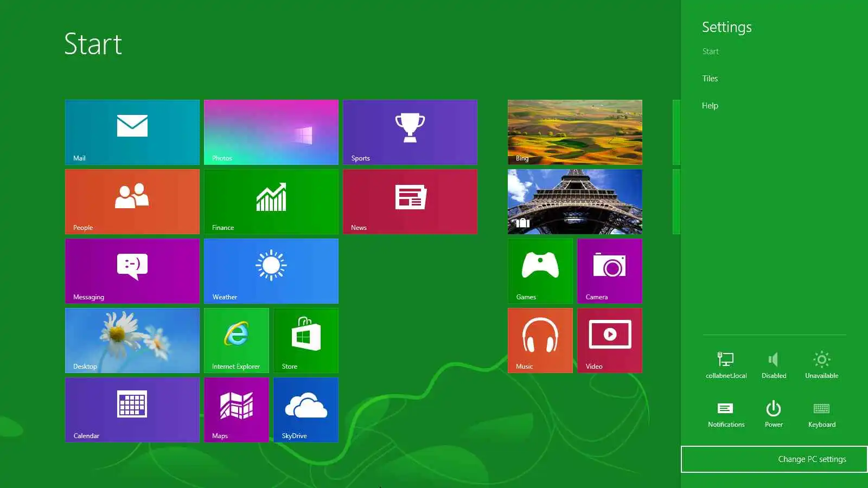Click the Disabled volume icon
The width and height of the screenshot is (868, 488).
pos(774,365)
